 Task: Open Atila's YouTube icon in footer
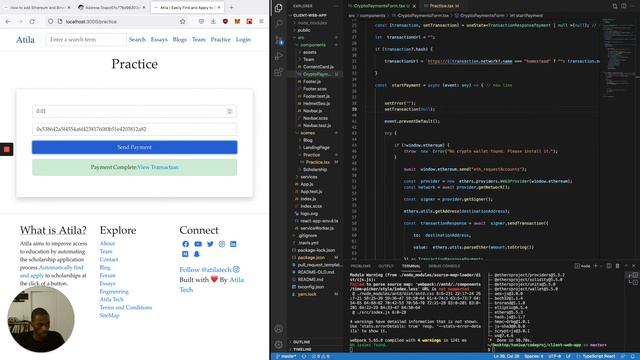coord(198,244)
